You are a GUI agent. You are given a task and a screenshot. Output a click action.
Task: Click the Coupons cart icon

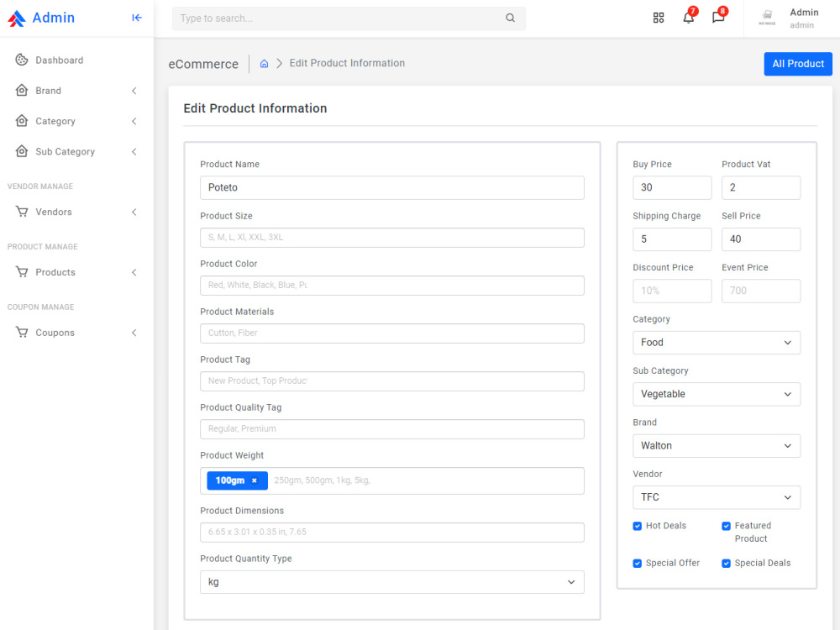pos(22,332)
